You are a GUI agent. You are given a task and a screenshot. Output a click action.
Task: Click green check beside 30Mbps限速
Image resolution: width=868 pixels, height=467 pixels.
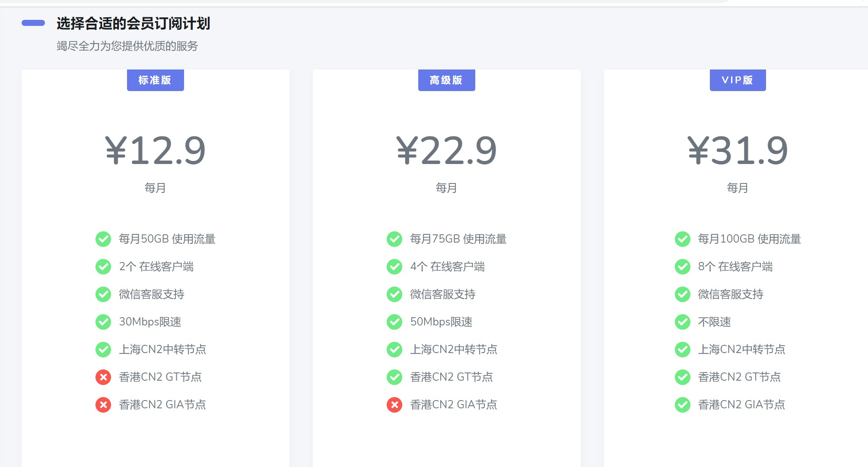[x=103, y=322]
